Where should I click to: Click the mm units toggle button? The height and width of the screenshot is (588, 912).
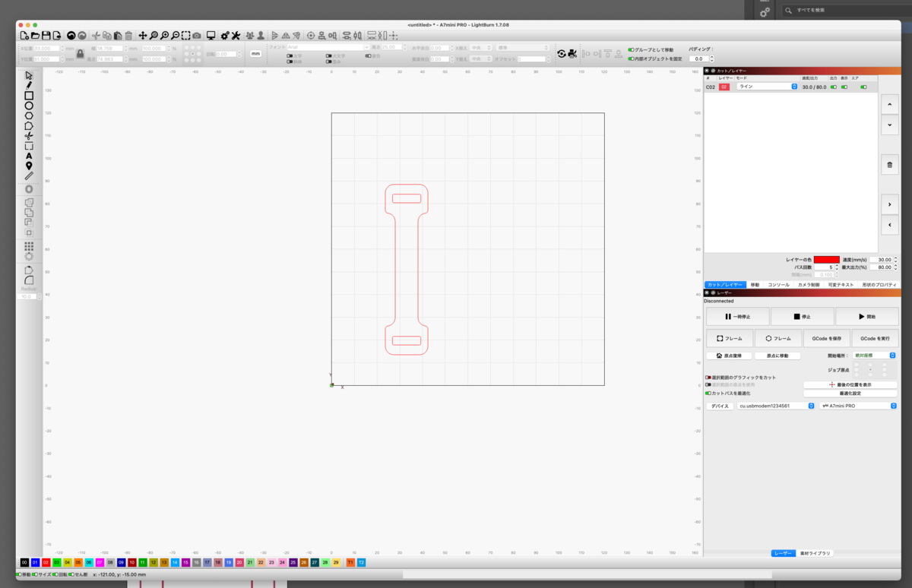pos(256,54)
